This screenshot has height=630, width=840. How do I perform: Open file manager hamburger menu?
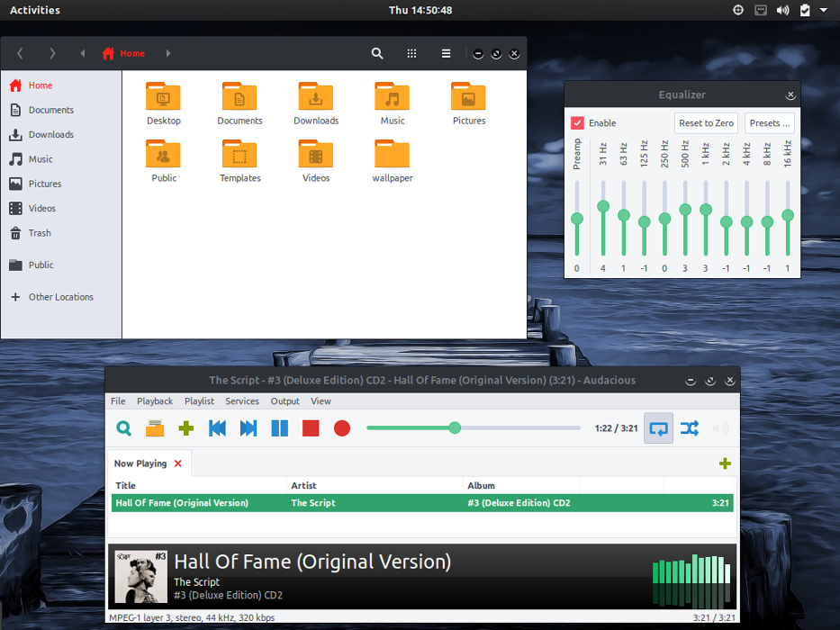pos(446,53)
